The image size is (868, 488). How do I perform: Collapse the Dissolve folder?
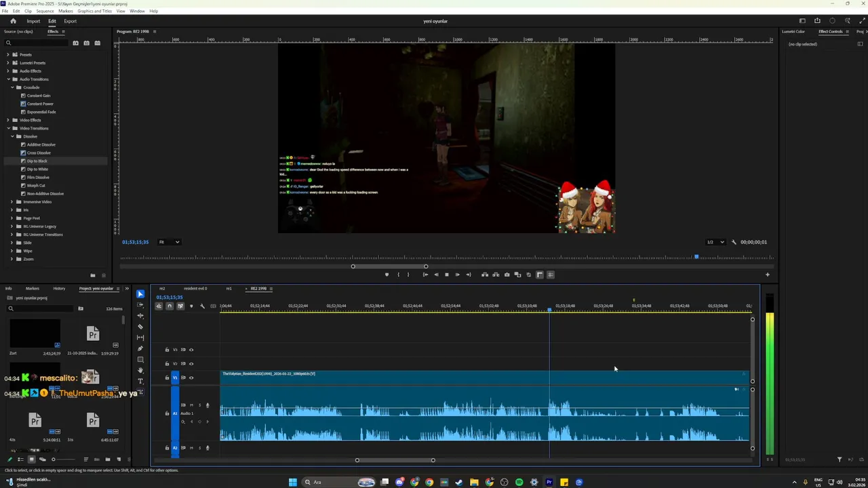[x=12, y=136]
